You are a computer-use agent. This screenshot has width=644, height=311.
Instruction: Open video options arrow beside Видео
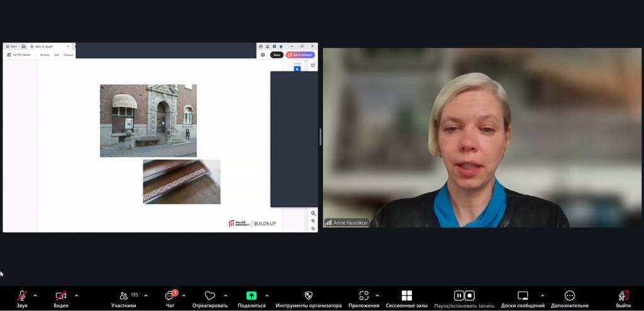pyautogui.click(x=76, y=295)
